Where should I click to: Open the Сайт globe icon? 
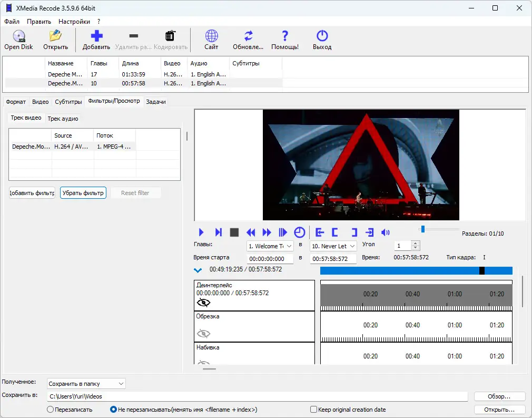pos(211,40)
